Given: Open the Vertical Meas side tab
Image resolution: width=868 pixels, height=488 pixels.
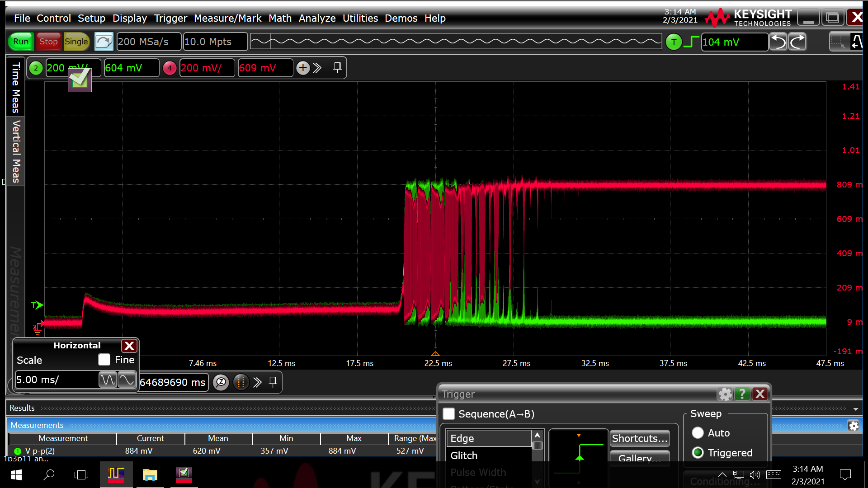Looking at the screenshot, I should click(15, 151).
